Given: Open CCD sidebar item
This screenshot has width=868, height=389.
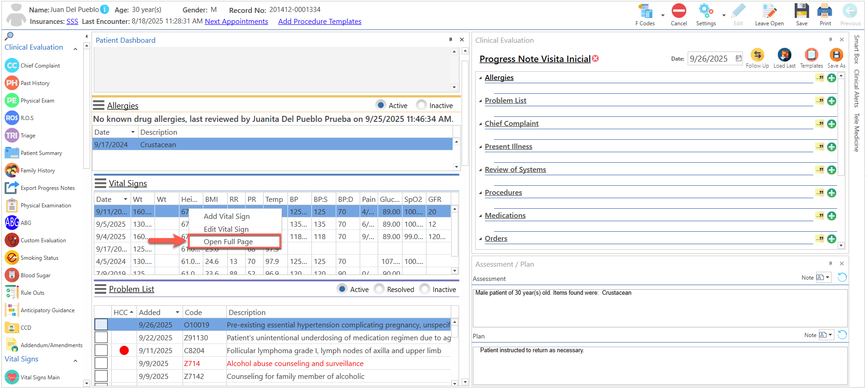Looking at the screenshot, I should (18, 328).
